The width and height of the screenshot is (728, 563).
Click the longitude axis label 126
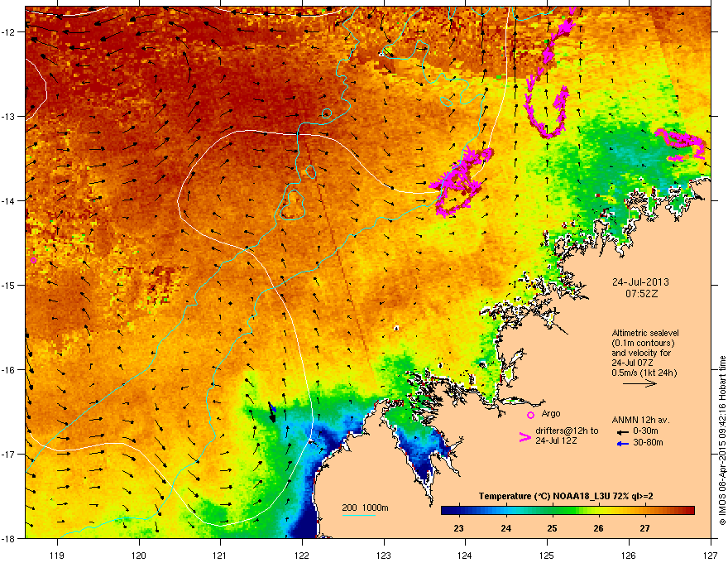tap(628, 555)
